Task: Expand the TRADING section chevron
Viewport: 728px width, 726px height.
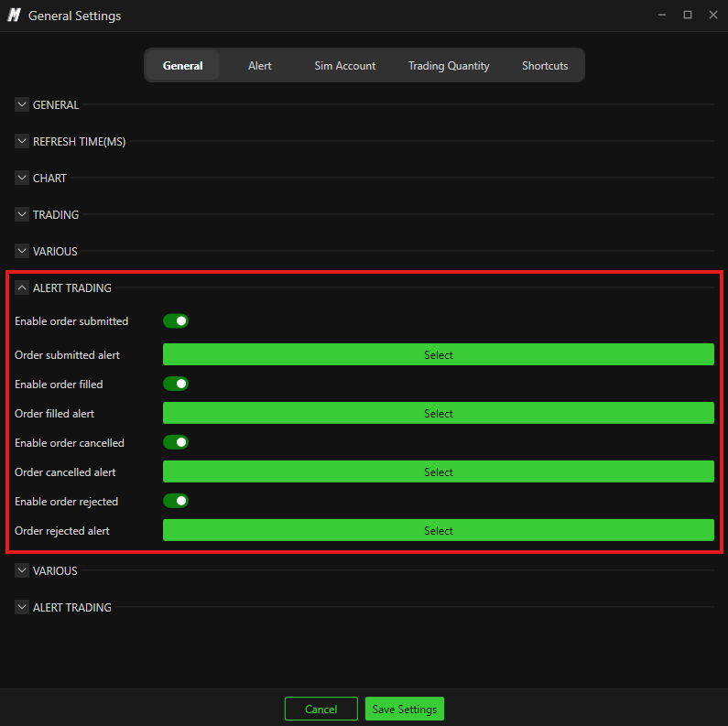Action: pos(22,214)
